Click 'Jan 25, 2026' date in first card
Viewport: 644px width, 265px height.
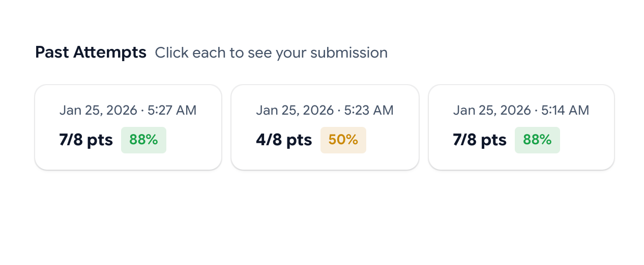(98, 110)
